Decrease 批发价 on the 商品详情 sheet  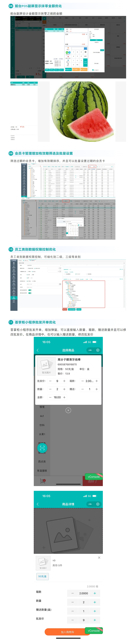(73, 620)
